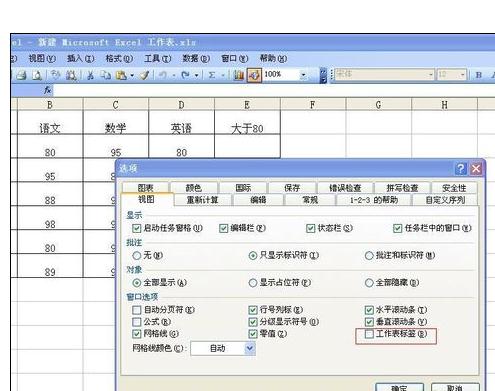Toggle the highlighted Drawing toolbar icon
This screenshot has height=391, width=495.
click(254, 75)
